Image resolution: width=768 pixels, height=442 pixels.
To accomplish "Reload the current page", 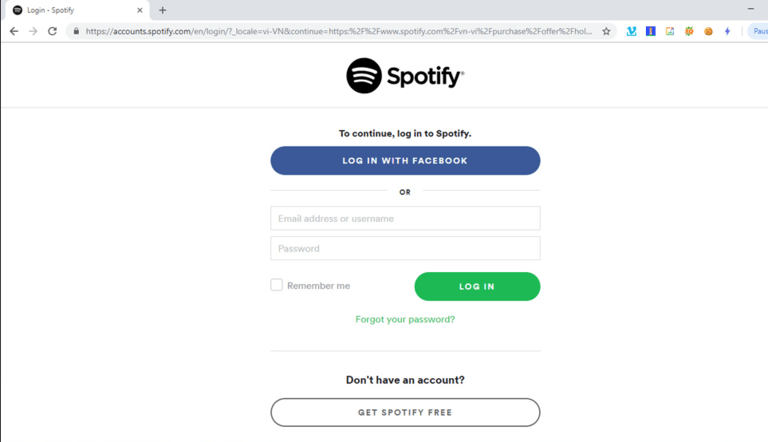I will coord(52,31).
